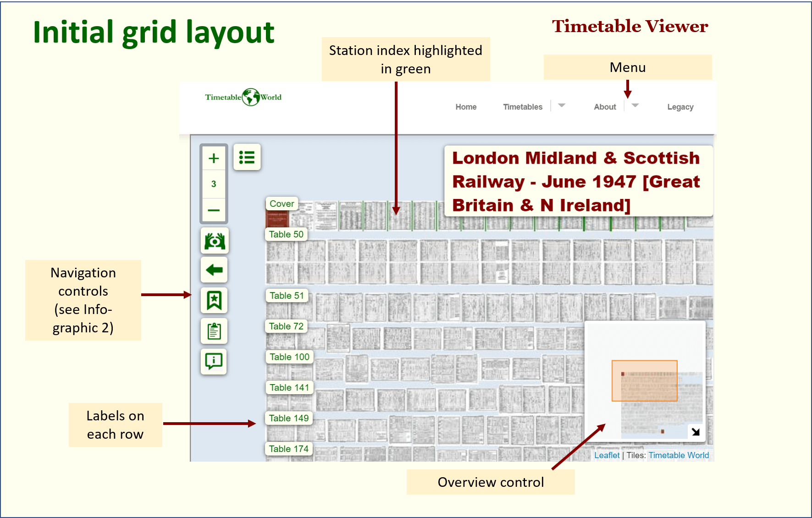Toggle the info panel via its icon
The height and width of the screenshot is (518, 812).
point(213,362)
